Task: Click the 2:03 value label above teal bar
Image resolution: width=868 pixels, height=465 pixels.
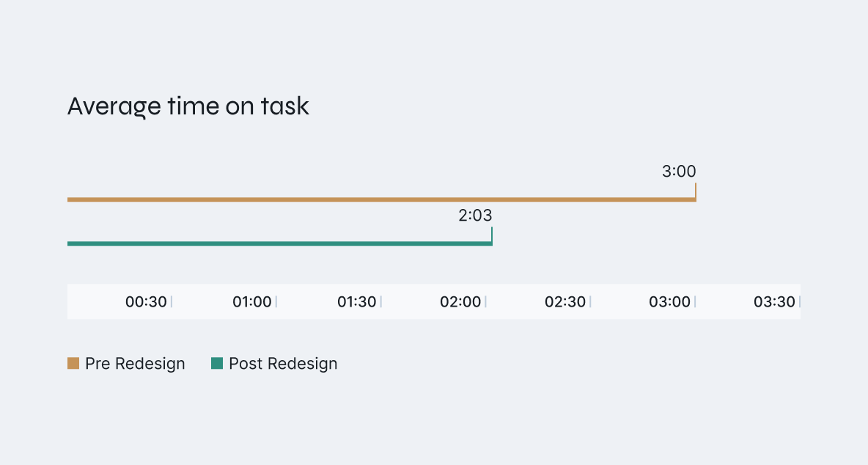Action: click(475, 216)
